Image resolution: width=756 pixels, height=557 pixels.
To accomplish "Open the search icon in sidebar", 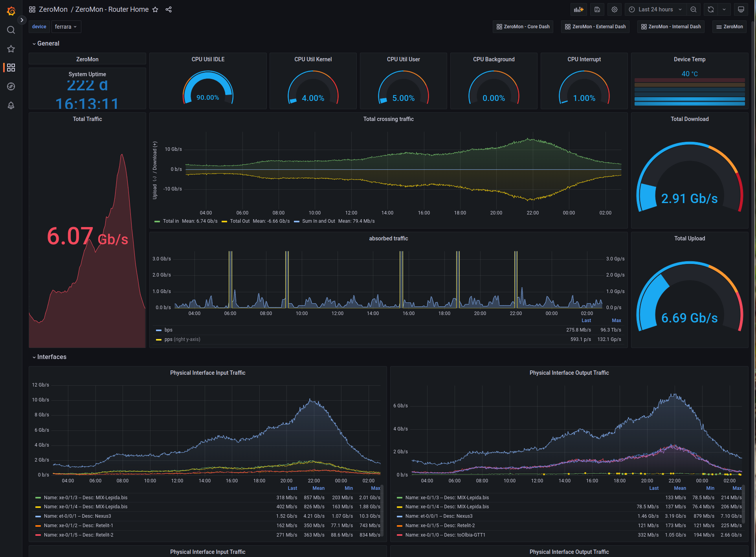I will (11, 30).
